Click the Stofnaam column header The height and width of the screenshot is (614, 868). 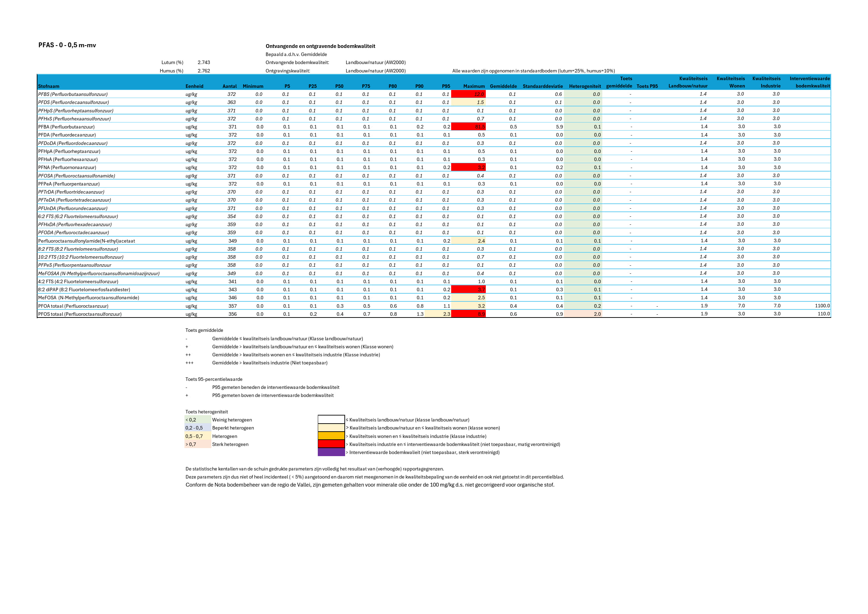pyautogui.click(x=49, y=86)
